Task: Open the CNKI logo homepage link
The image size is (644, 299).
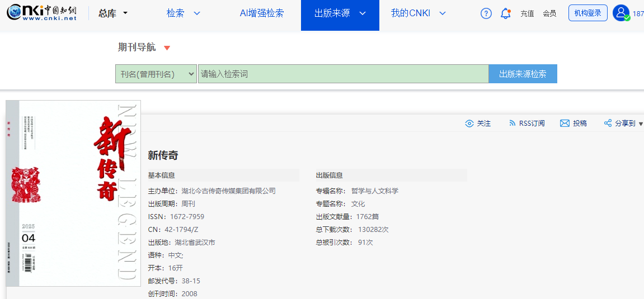Action: pyautogui.click(x=42, y=13)
